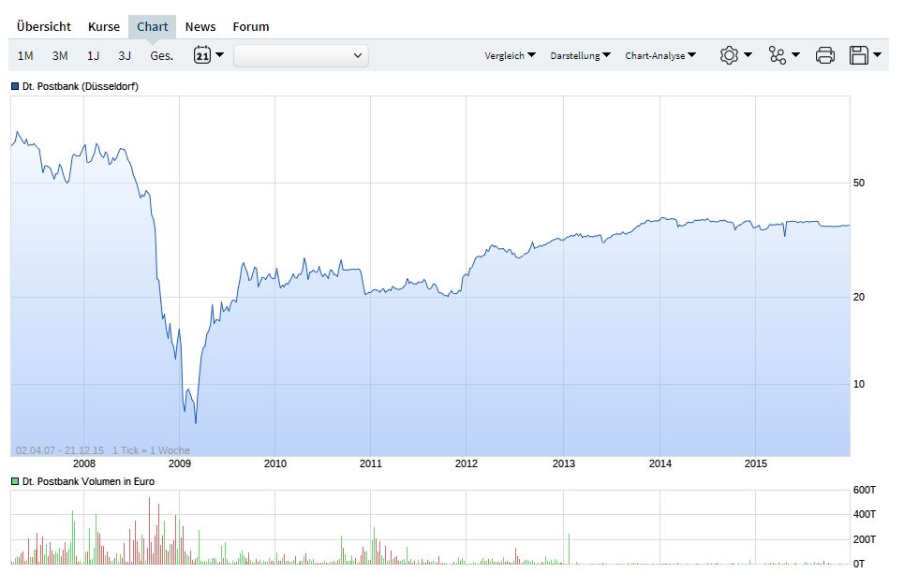Click the save floppy disk icon

click(x=858, y=55)
